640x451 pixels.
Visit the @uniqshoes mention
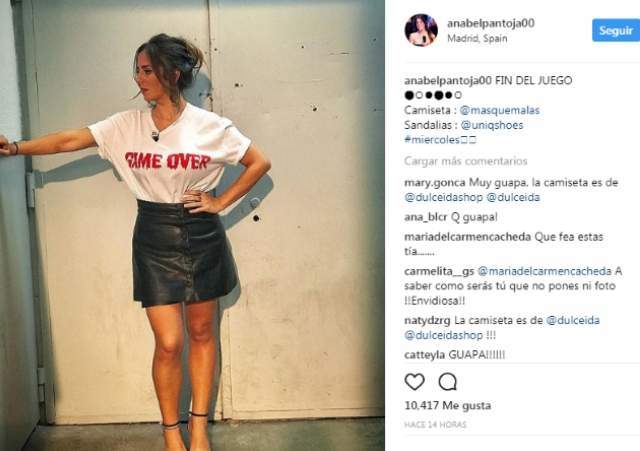492,125
